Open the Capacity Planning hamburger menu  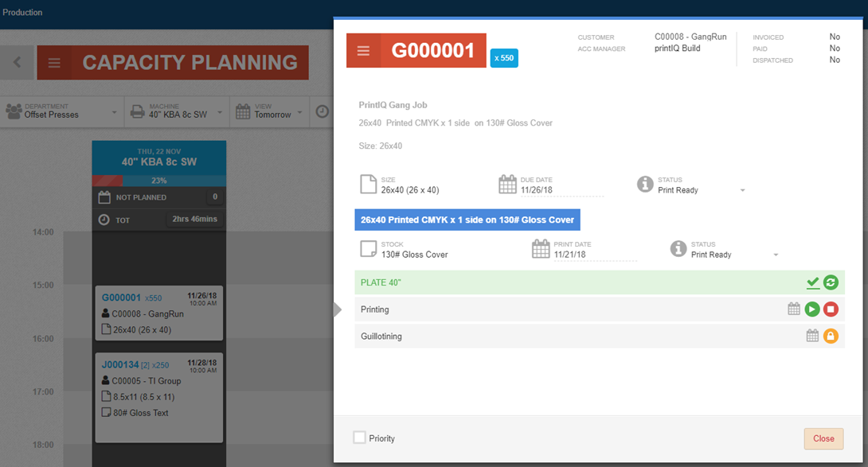[54, 63]
